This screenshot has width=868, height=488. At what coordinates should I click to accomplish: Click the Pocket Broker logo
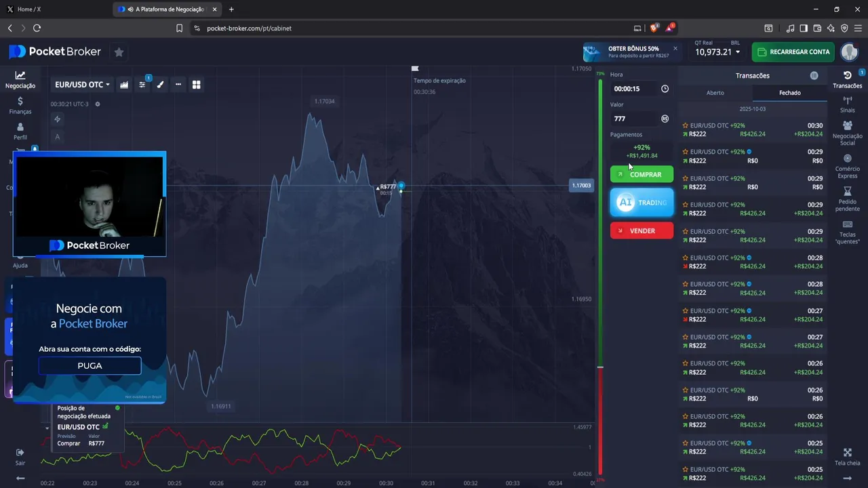[55, 52]
